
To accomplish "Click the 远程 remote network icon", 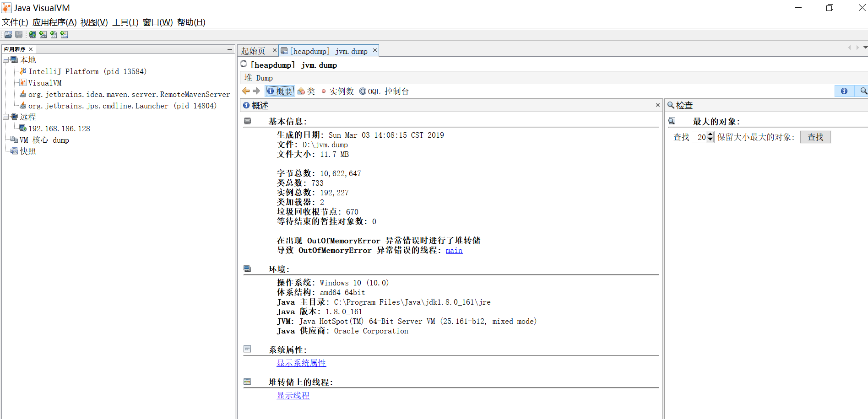I will tap(14, 117).
